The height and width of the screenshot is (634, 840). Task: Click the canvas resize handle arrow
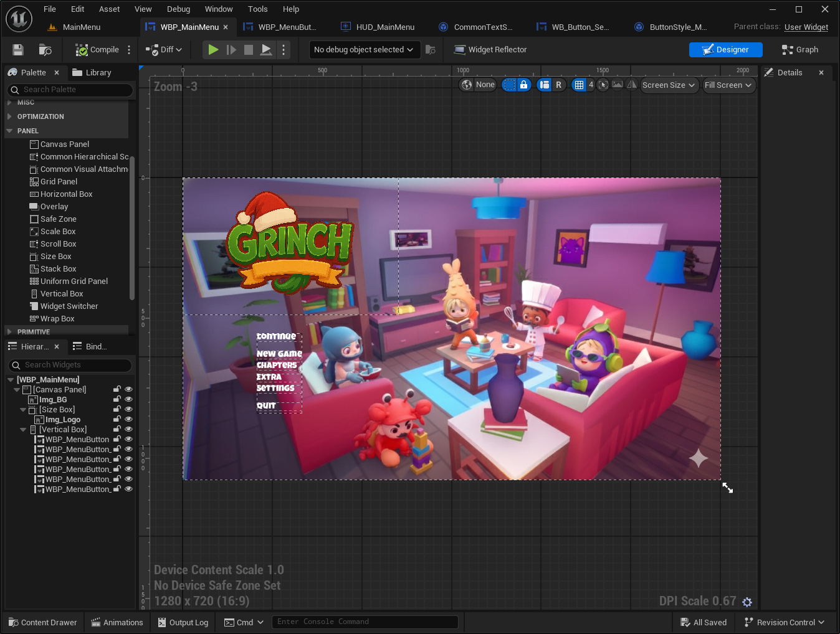click(x=727, y=488)
